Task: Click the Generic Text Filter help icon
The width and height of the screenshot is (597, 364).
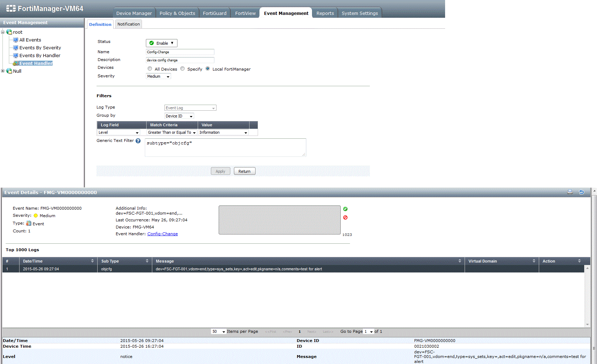Action: tap(138, 141)
